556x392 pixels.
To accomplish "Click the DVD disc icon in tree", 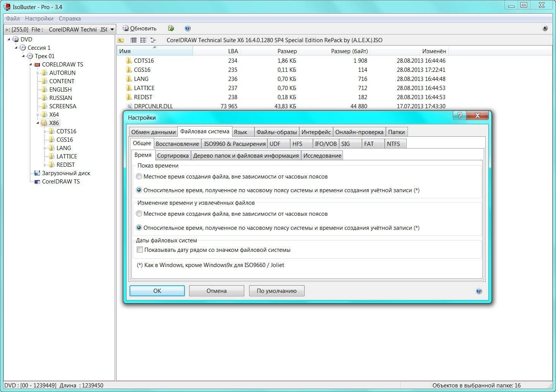I will click(16, 40).
